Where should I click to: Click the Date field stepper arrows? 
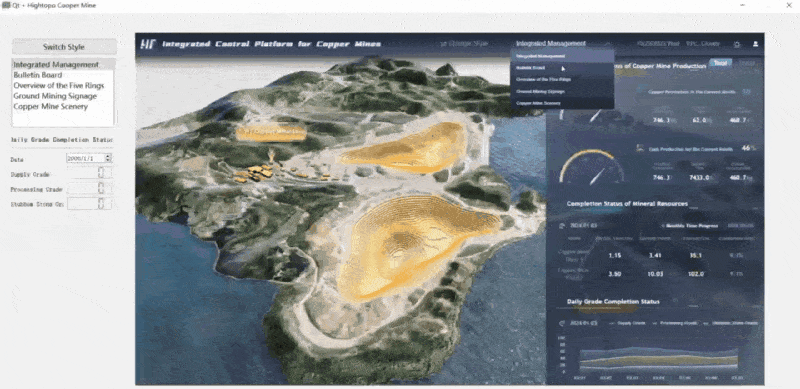pyautogui.click(x=108, y=159)
